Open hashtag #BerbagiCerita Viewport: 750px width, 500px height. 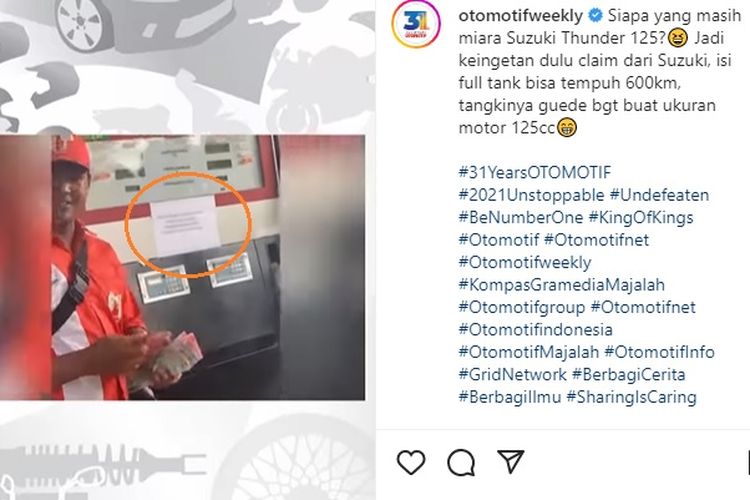[629, 375]
